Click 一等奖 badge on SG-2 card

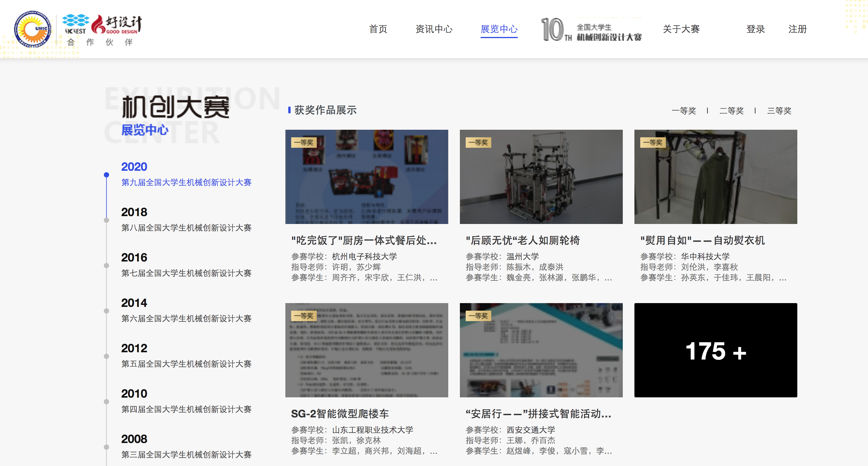coord(304,316)
